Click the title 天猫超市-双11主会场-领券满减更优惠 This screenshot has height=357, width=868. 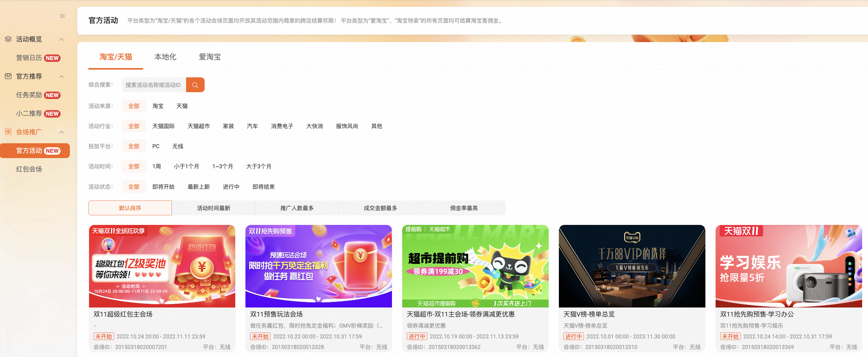(461, 314)
